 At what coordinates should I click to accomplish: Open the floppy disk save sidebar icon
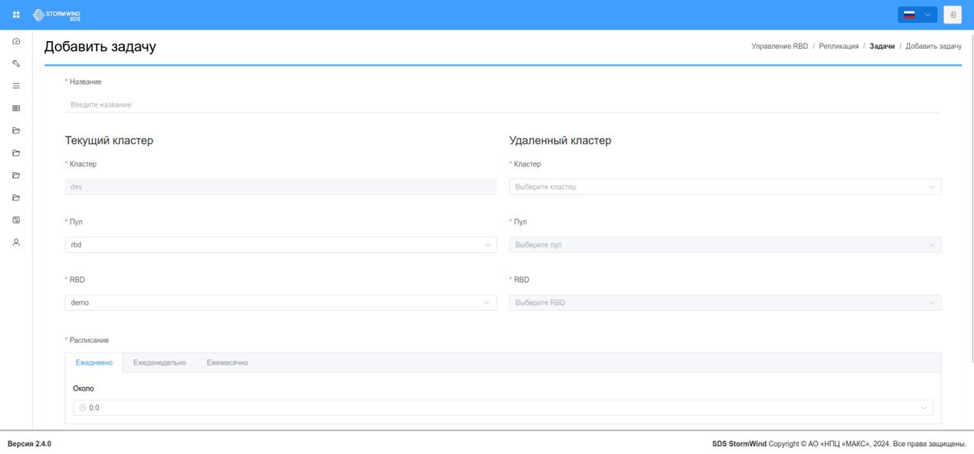[x=16, y=220]
